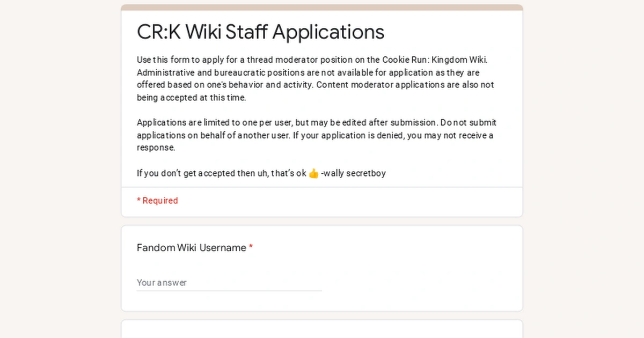Click the red asterisk beside Fandom Wiki Username

point(251,247)
